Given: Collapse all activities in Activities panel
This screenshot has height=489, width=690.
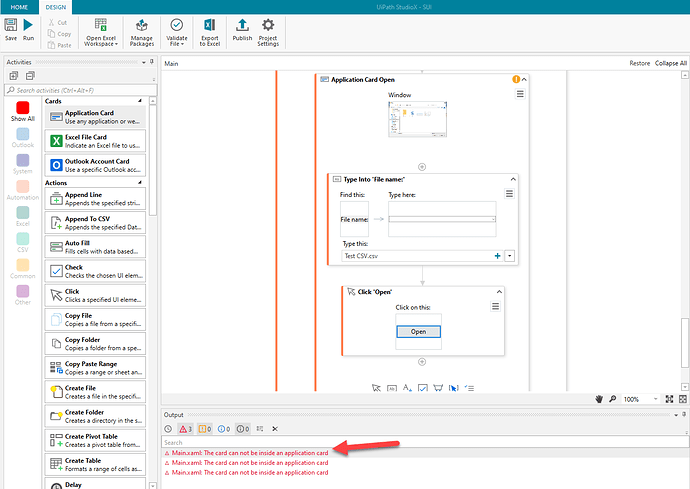Looking at the screenshot, I should coord(30,76).
